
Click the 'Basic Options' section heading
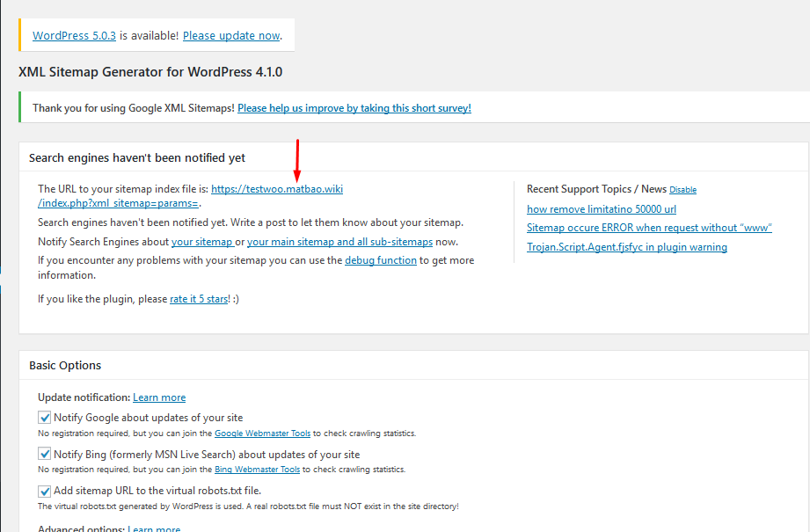pyautogui.click(x=65, y=365)
